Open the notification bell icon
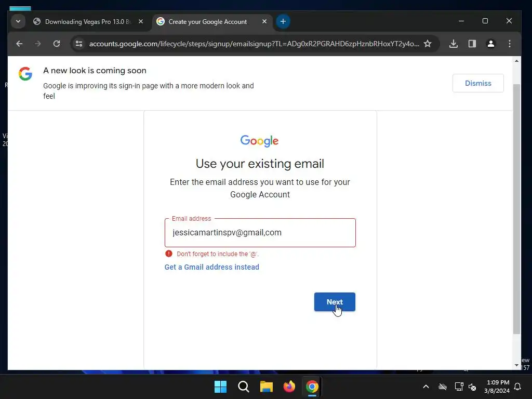Image resolution: width=532 pixels, height=399 pixels. click(517, 387)
